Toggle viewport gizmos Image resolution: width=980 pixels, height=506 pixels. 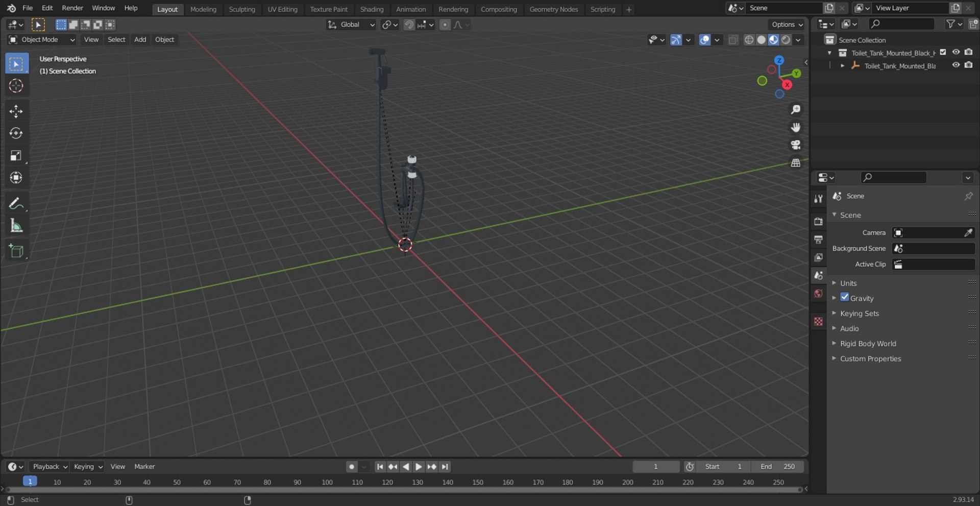tap(676, 40)
